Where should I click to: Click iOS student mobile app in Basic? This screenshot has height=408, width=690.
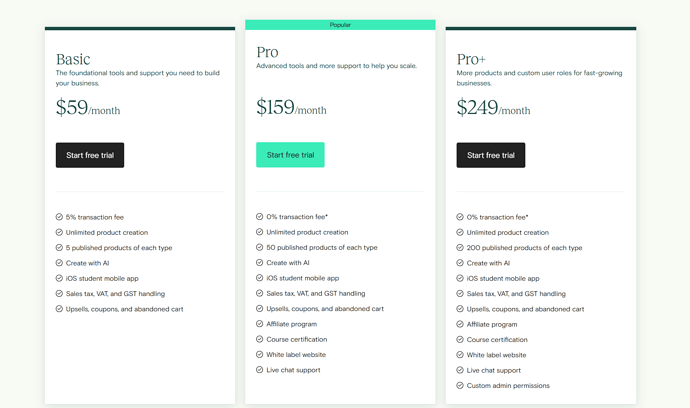click(102, 278)
